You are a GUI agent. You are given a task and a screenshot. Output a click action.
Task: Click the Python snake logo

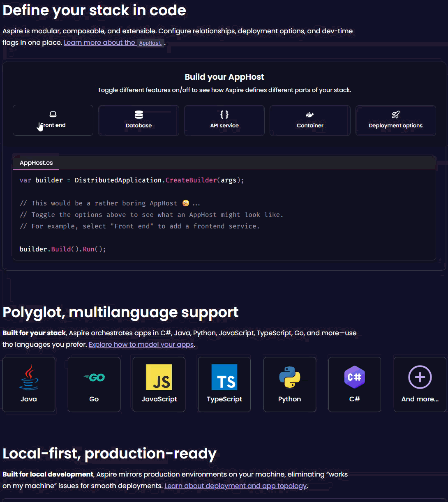[289, 377]
